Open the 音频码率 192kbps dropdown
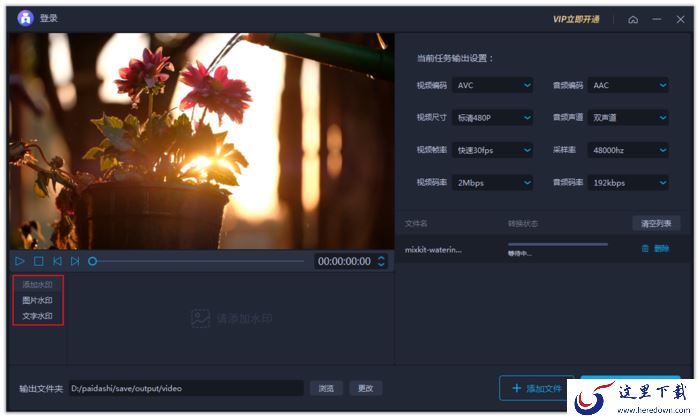This screenshot has height=418, width=700. (628, 183)
